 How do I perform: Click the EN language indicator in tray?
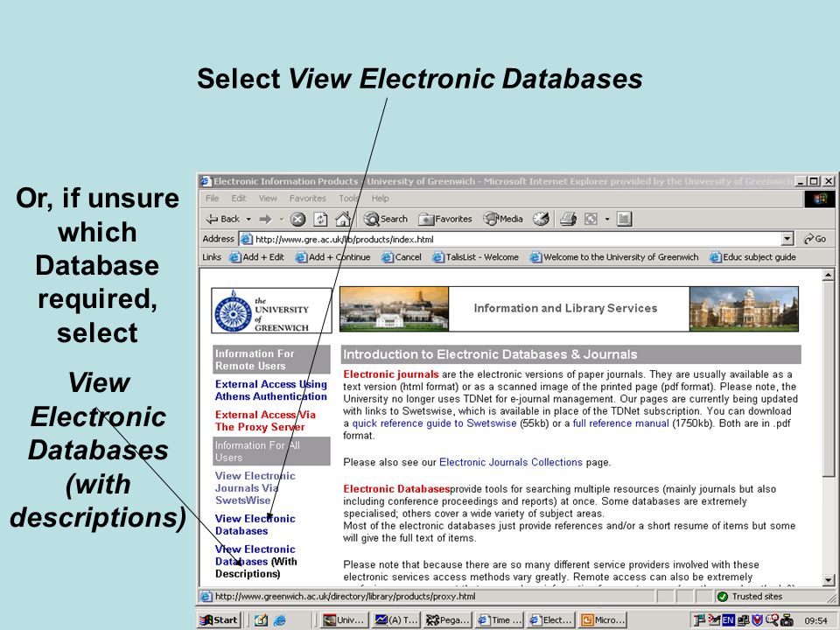click(728, 620)
